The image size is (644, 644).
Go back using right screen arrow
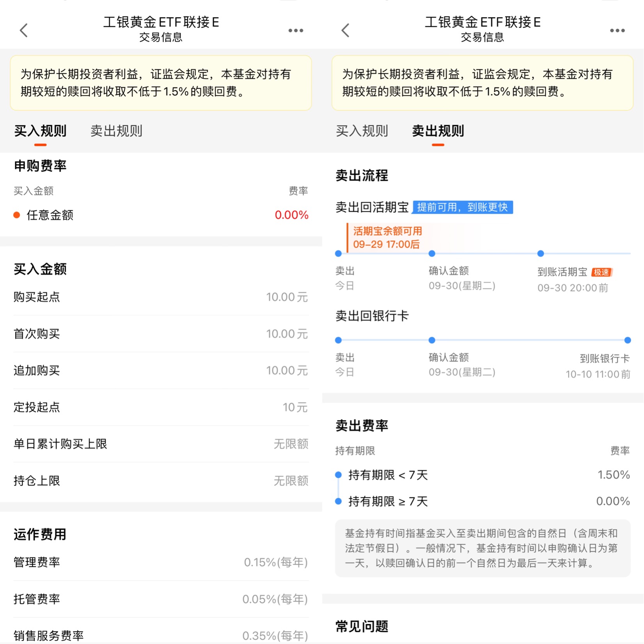click(x=346, y=30)
